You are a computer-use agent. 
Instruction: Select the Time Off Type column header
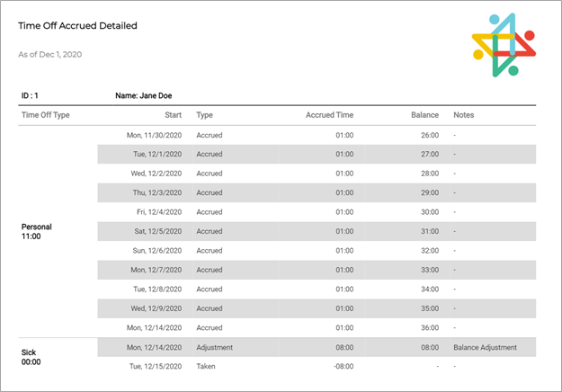click(46, 115)
